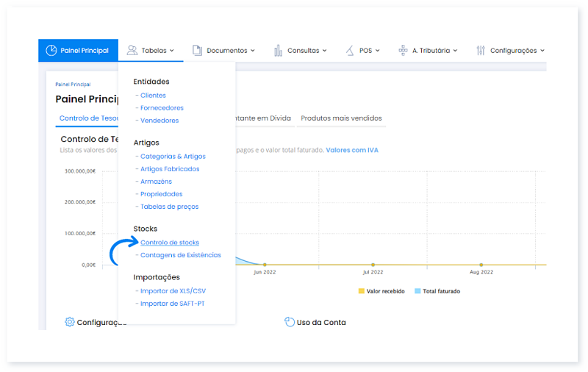Click the Configurações sliders icon in navbar
Viewport: 588px width, 372px height.
pyautogui.click(x=481, y=50)
